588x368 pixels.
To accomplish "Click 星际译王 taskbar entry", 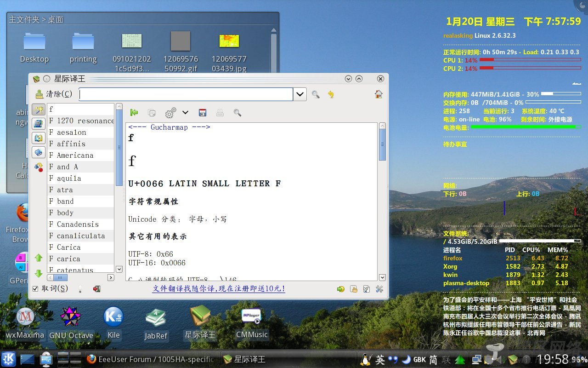I will [x=288, y=359].
